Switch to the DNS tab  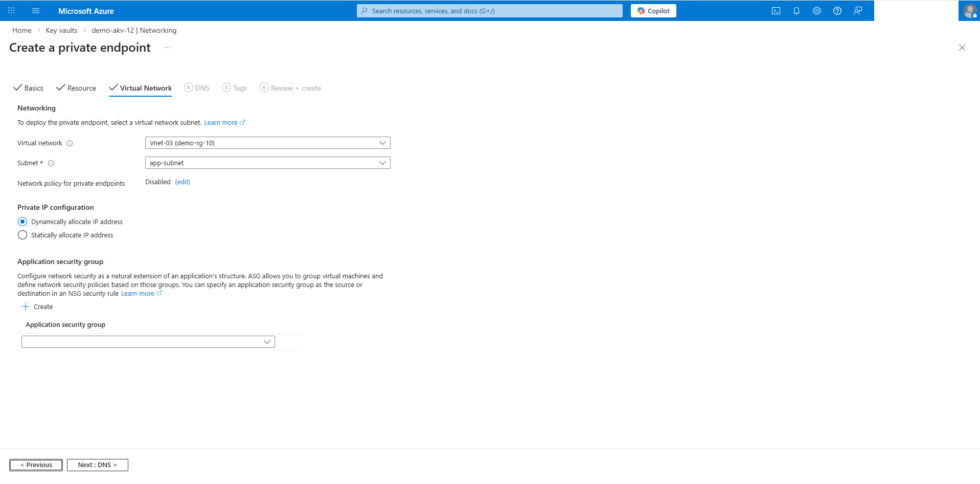click(197, 87)
